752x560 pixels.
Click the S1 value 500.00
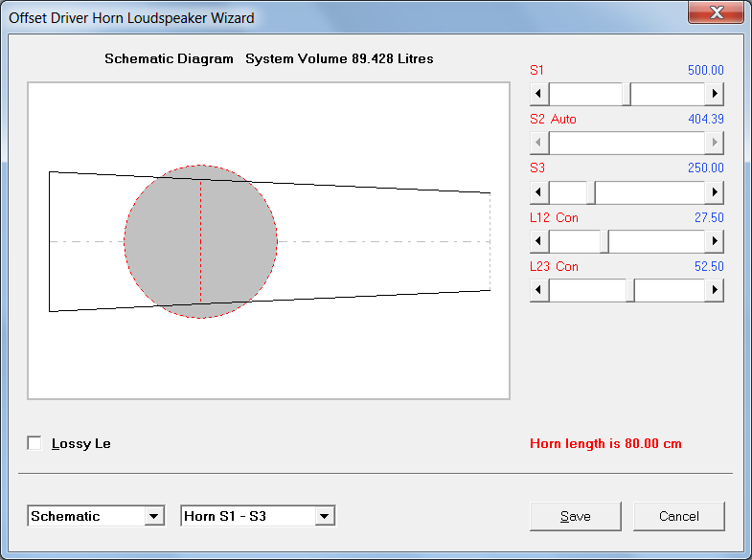tap(705, 70)
